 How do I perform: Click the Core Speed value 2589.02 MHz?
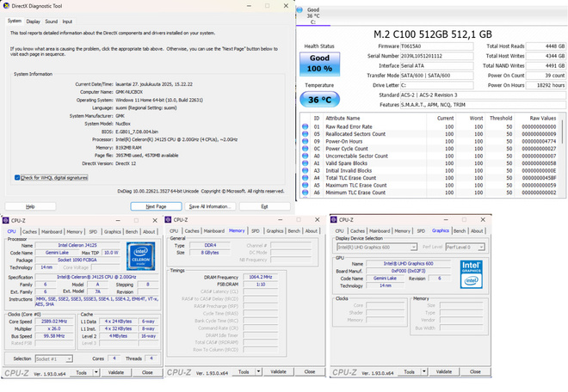point(54,322)
